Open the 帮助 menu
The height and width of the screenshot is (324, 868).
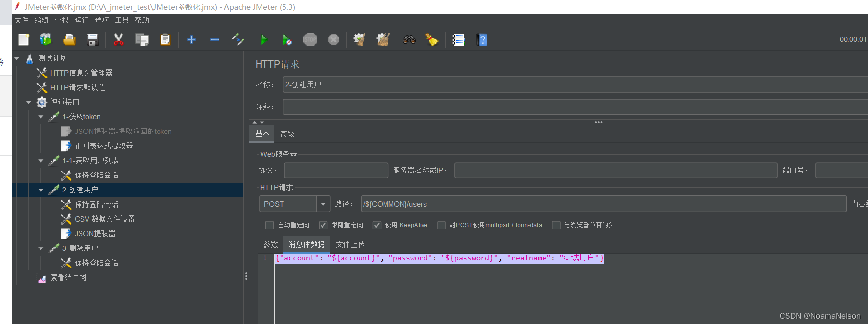coord(142,20)
